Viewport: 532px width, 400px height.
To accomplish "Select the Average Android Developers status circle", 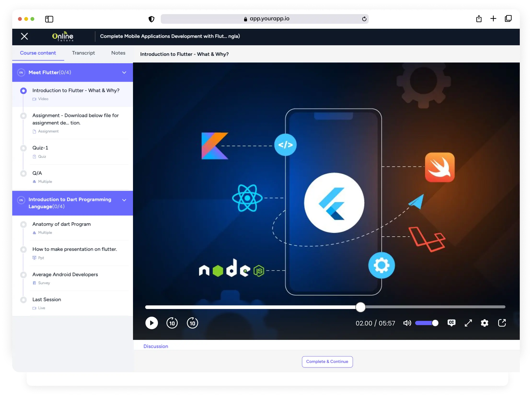I will pyautogui.click(x=23, y=275).
